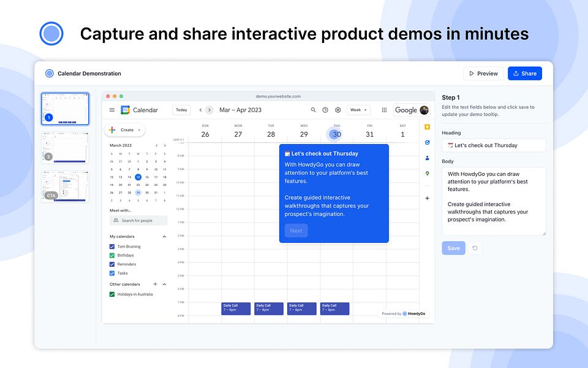588x368 pixels.
Task: Click Next in the blue tooltip
Action: click(x=296, y=231)
